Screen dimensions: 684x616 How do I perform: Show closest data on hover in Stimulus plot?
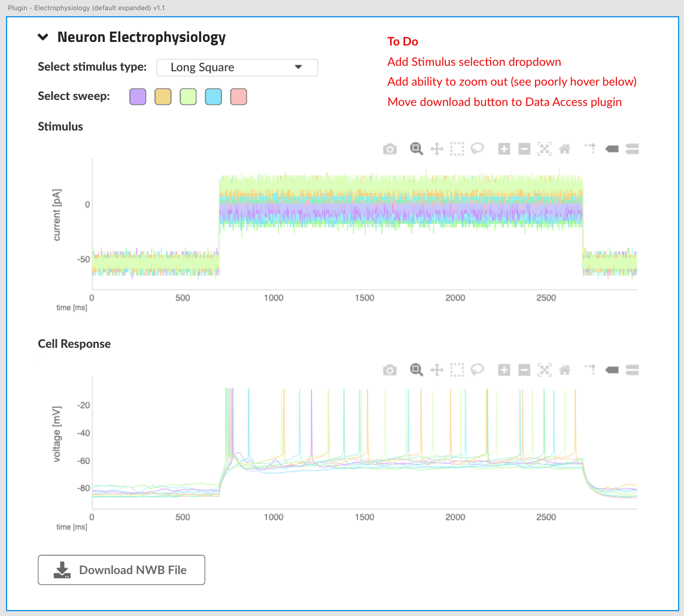tap(612, 149)
